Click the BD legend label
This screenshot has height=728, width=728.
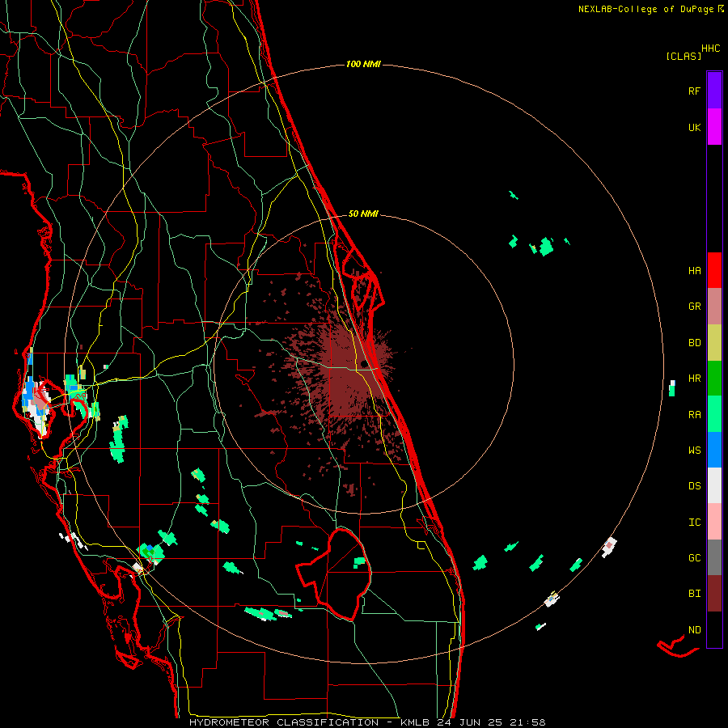click(x=694, y=343)
